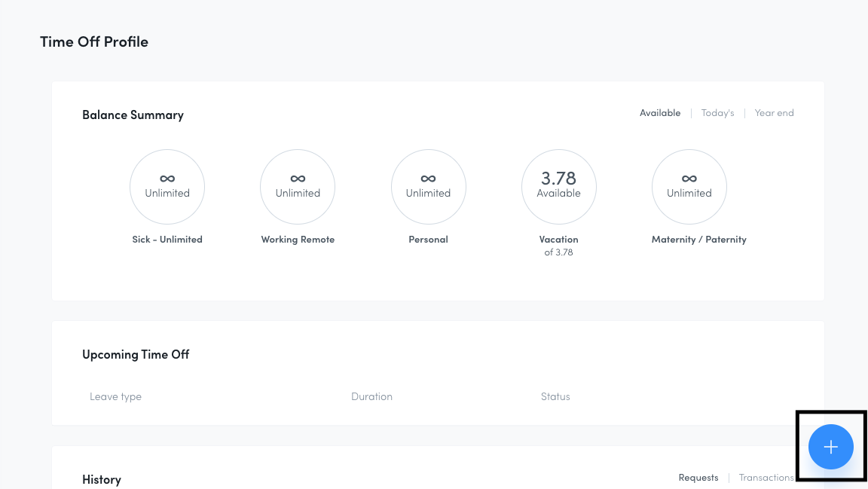
Task: Click the Vacation label
Action: point(558,240)
